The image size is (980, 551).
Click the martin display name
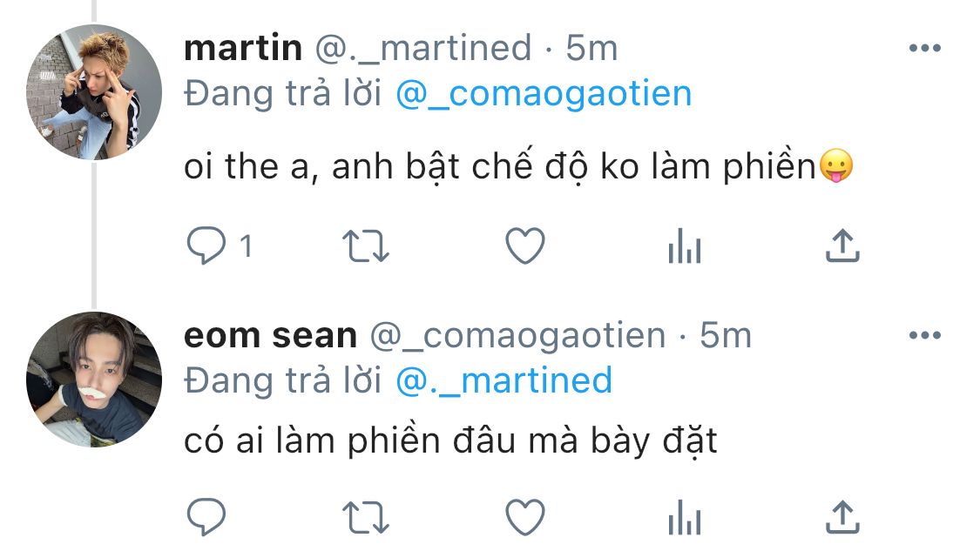[x=243, y=48]
